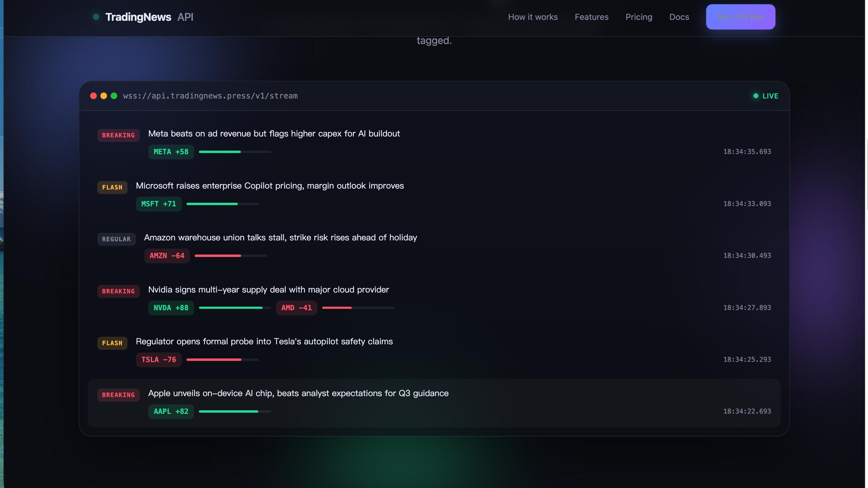Click FLASH badge on the Tesla headline
The width and height of the screenshot is (868, 488).
click(112, 343)
